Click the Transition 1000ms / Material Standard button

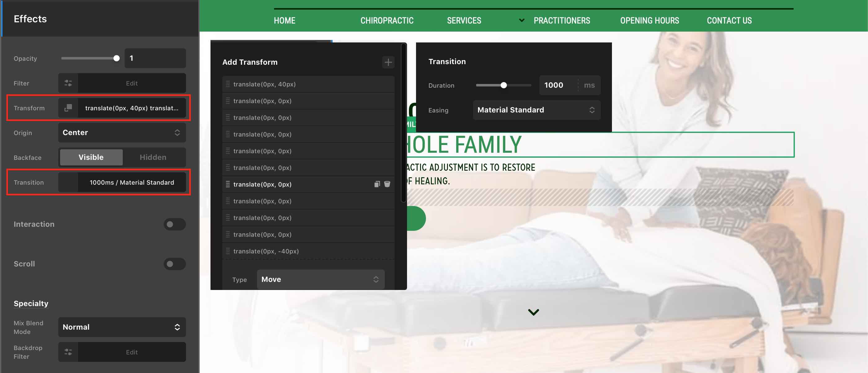[131, 182]
